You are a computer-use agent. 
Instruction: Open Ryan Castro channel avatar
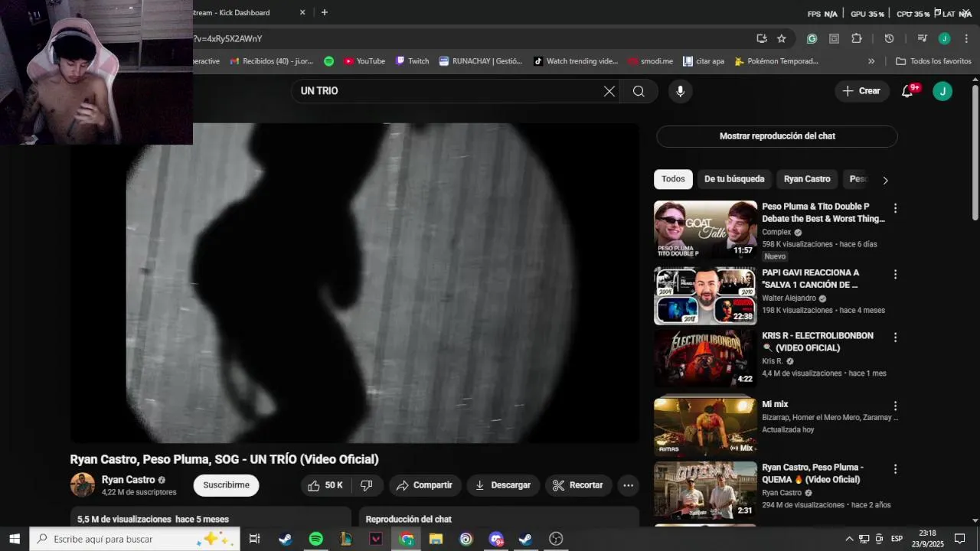(x=83, y=485)
